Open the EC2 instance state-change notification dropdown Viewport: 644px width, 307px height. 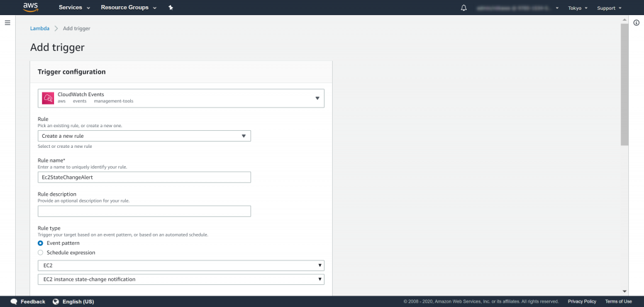pyautogui.click(x=181, y=279)
